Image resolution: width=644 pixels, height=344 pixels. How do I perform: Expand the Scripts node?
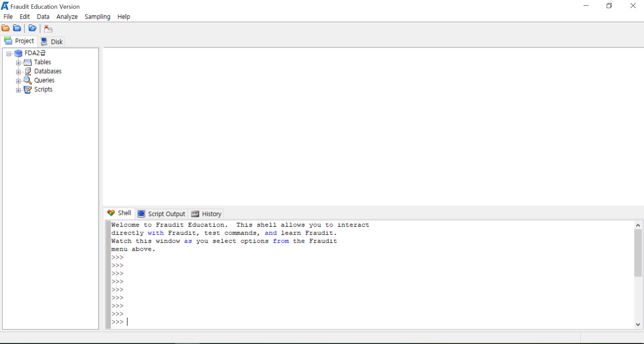[x=18, y=90]
